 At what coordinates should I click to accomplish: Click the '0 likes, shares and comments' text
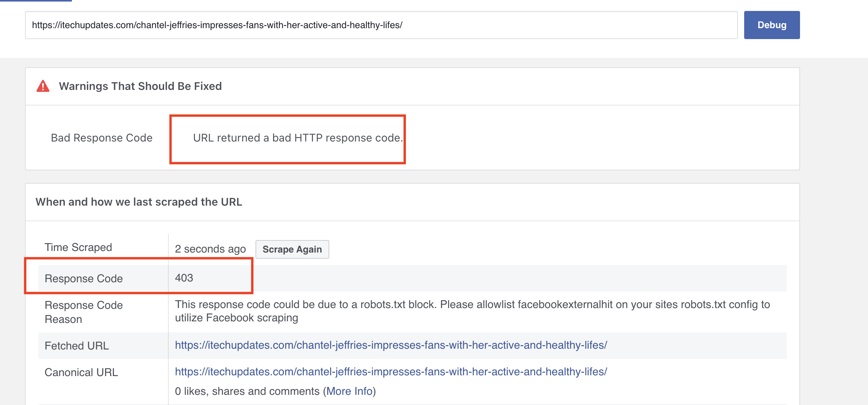[247, 391]
